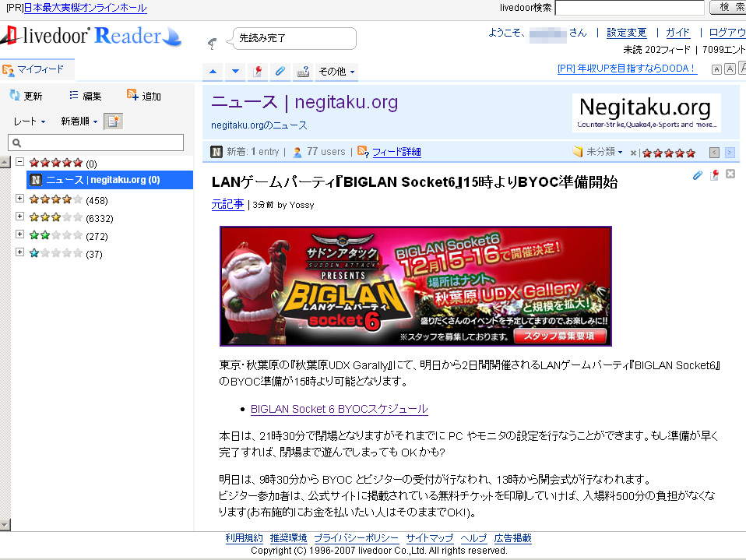Collapse the five-star rating folder
Image resolution: width=746 pixels, height=560 pixels.
[x=19, y=162]
